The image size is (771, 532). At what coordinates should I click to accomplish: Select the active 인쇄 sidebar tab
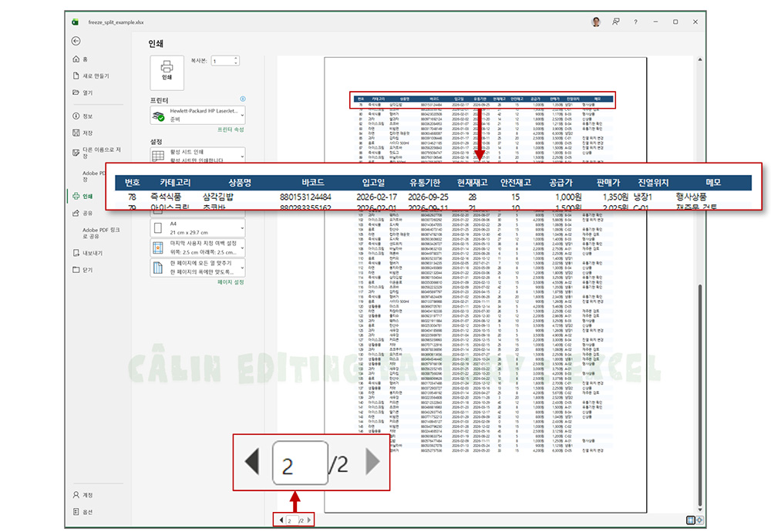click(82, 196)
